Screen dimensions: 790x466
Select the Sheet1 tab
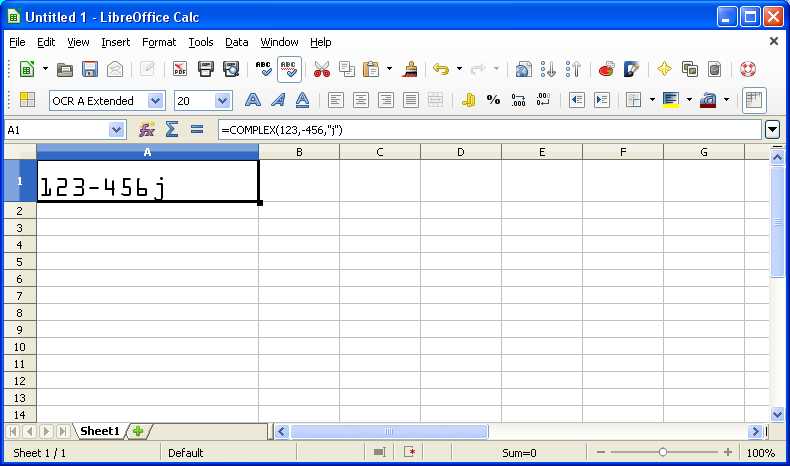click(100, 431)
